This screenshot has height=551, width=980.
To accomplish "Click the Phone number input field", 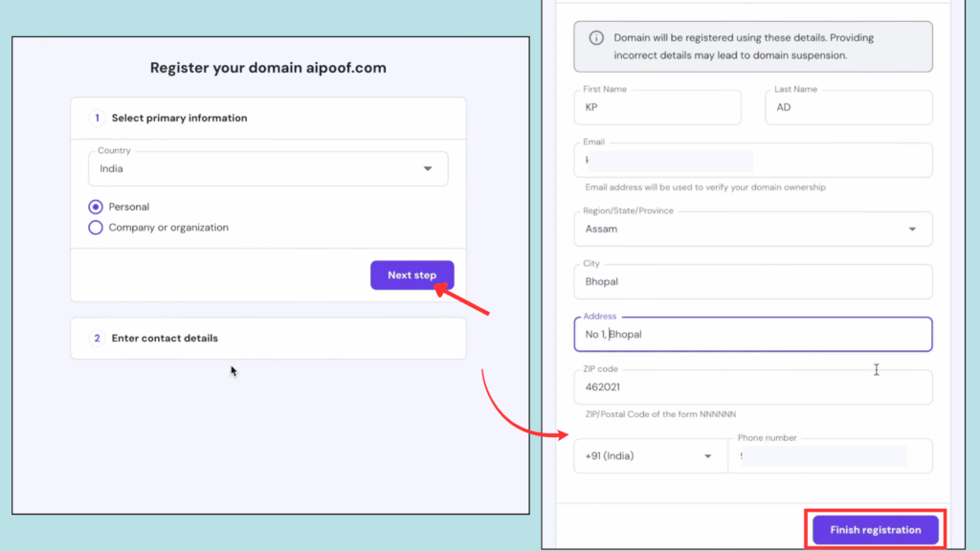I will pyautogui.click(x=829, y=455).
